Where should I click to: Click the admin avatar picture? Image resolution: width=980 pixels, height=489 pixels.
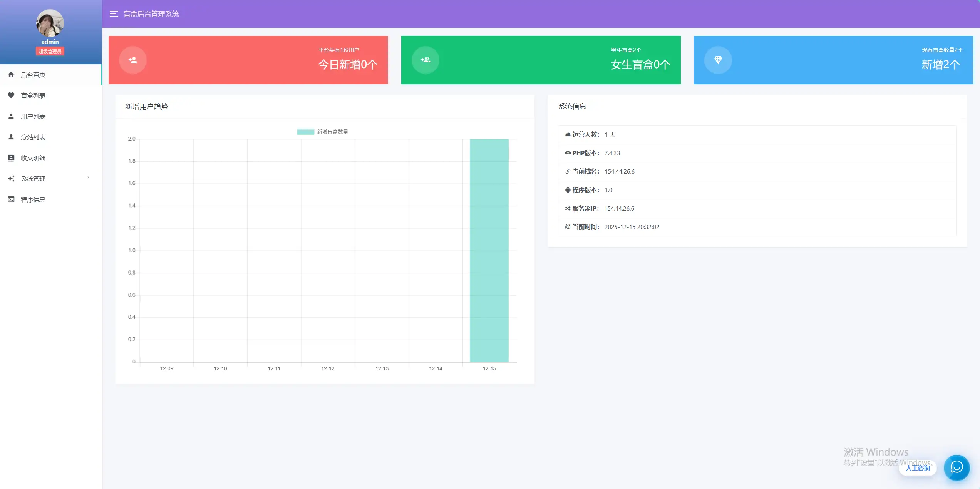point(50,23)
